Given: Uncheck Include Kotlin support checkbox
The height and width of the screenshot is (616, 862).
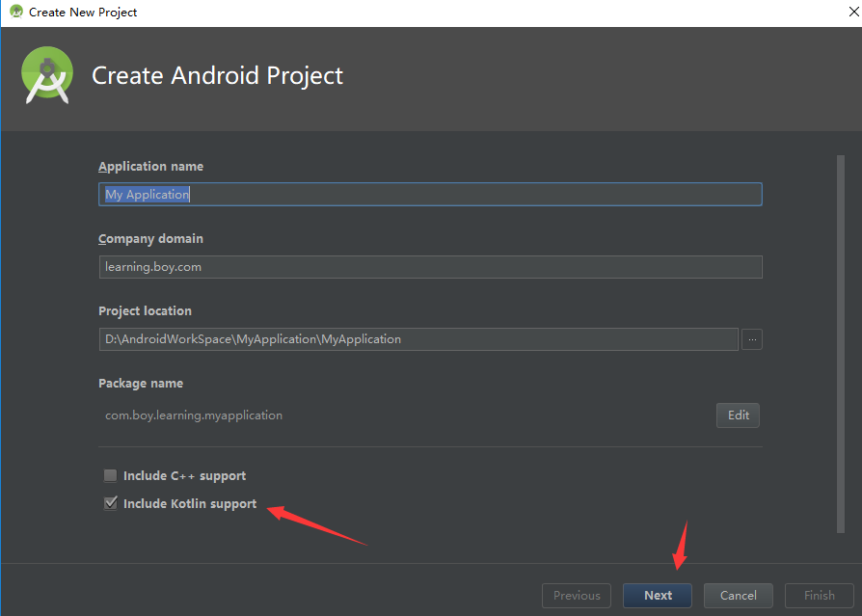Looking at the screenshot, I should pyautogui.click(x=111, y=503).
